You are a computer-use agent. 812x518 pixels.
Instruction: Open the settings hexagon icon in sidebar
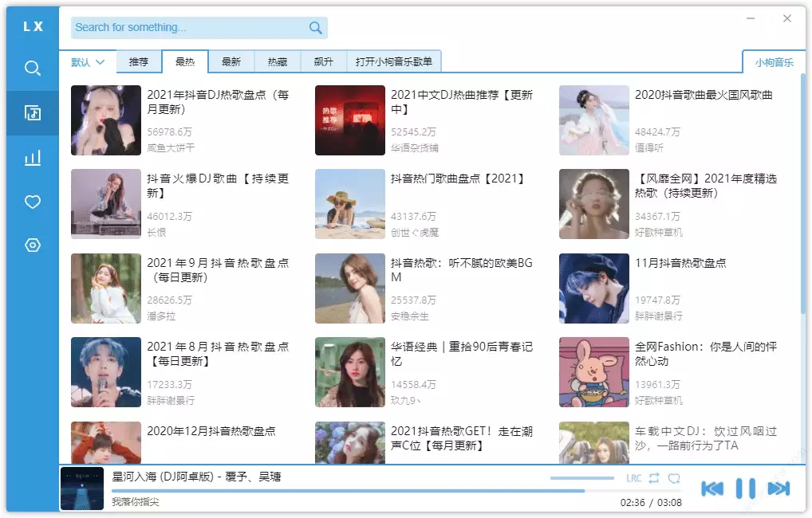point(32,245)
